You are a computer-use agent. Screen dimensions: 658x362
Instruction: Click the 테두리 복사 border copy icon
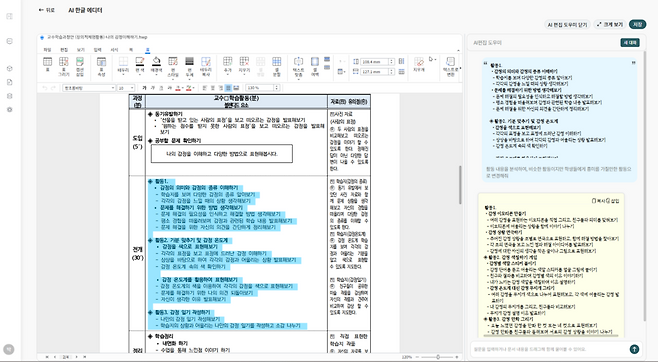(206, 62)
